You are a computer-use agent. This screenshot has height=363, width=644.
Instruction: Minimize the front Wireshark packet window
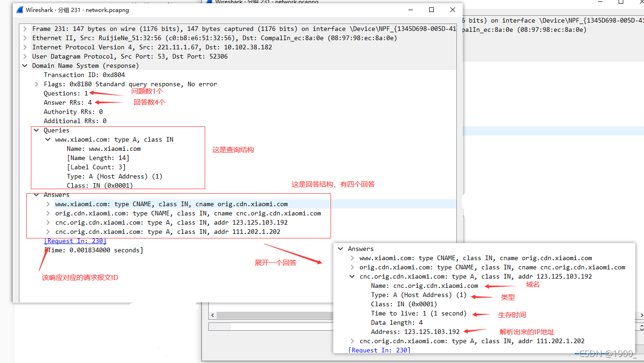411,10
